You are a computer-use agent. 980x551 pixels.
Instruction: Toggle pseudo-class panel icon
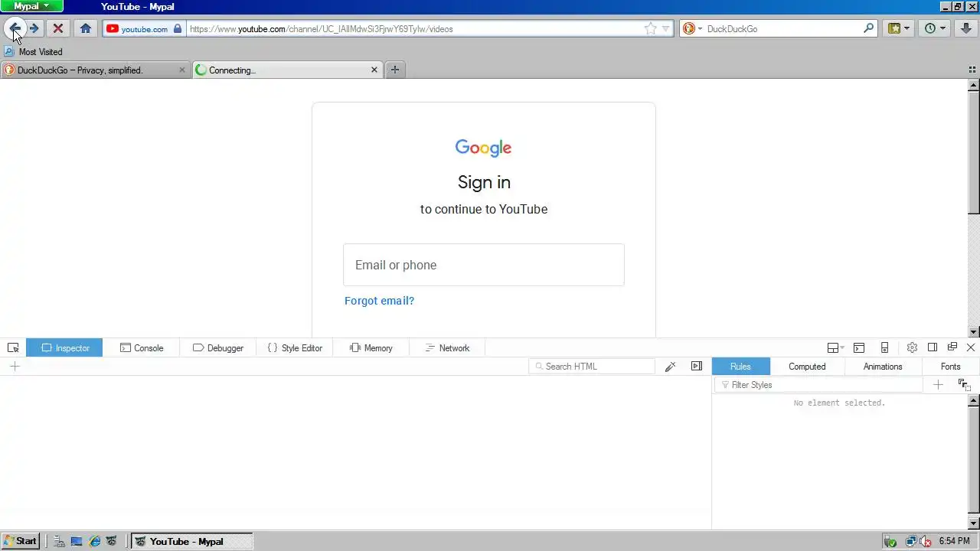964,385
